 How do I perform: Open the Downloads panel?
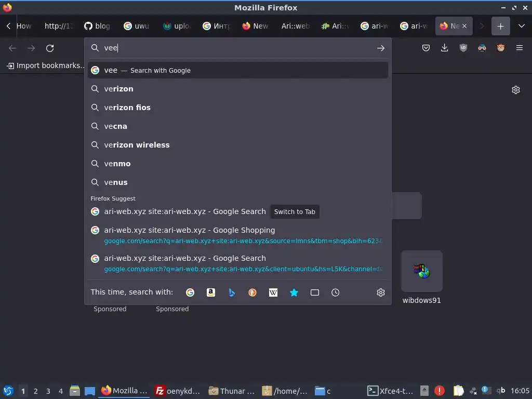(x=445, y=48)
